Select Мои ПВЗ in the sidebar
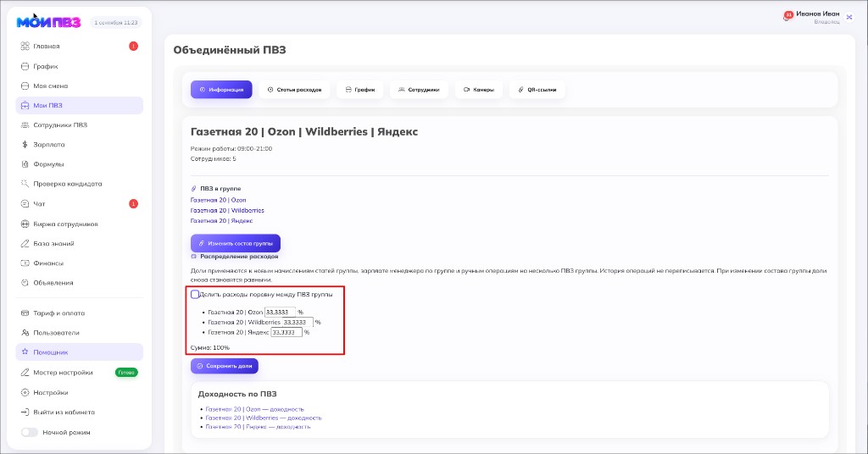 click(x=79, y=105)
